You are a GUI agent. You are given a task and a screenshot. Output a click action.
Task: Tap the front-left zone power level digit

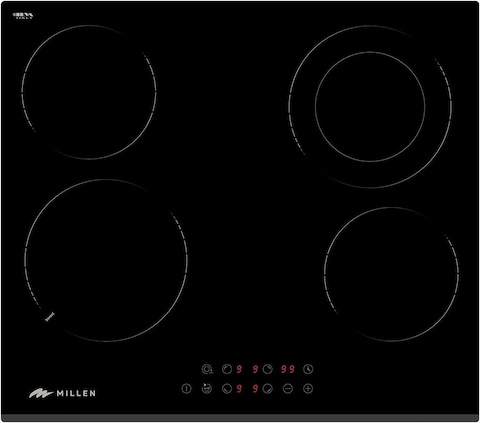click(239, 389)
